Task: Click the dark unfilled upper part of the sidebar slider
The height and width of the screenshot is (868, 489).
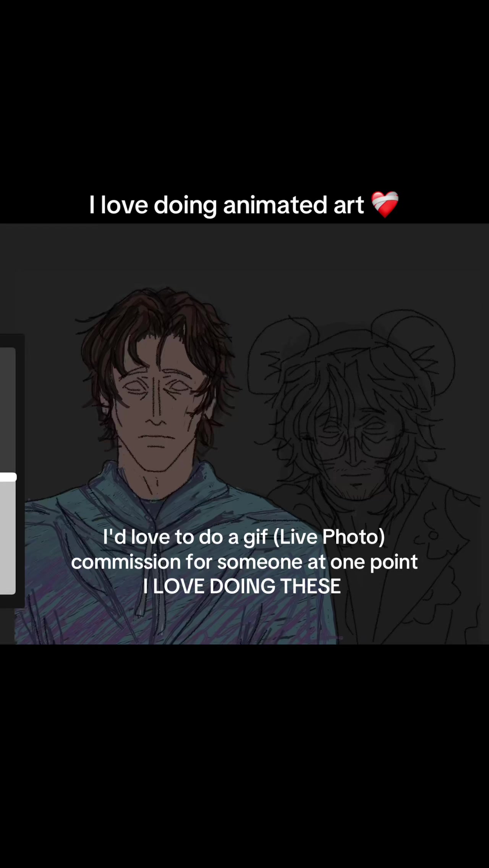Action: [8, 410]
